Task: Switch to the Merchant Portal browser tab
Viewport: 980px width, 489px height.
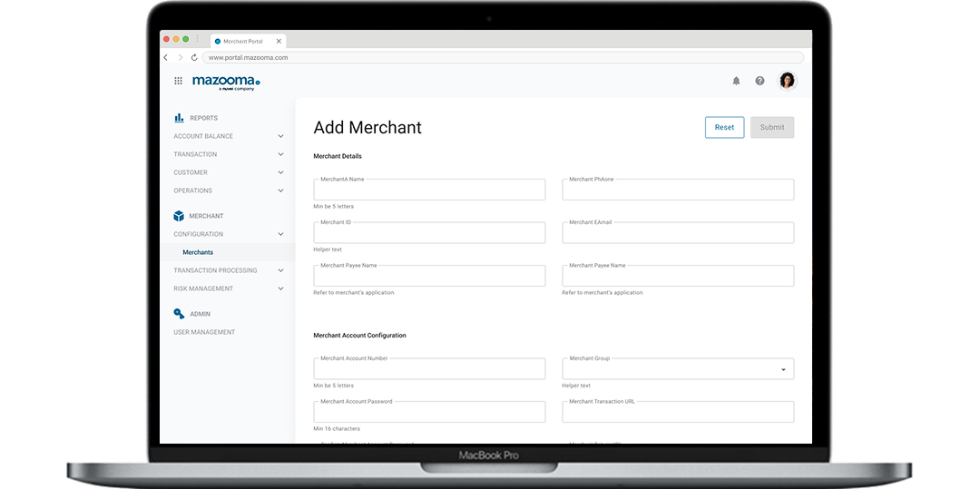Action: tap(242, 41)
